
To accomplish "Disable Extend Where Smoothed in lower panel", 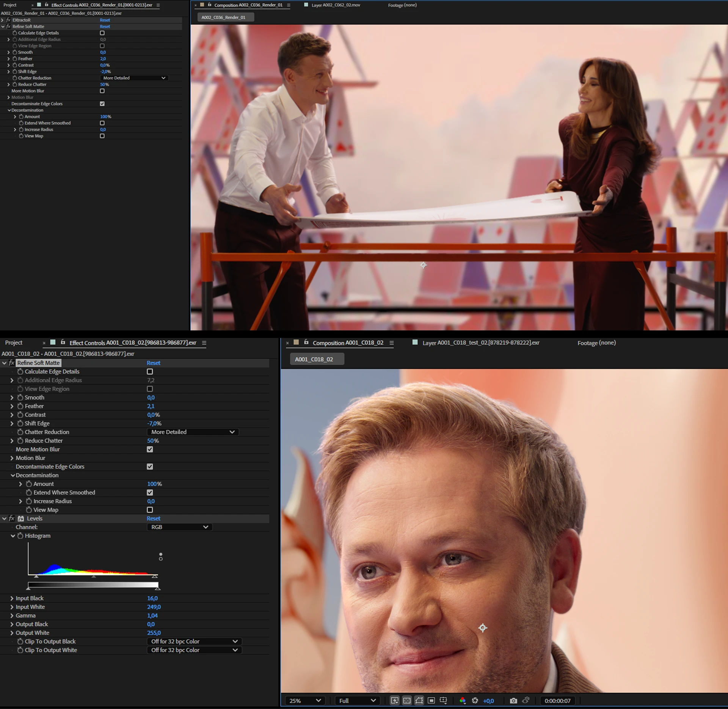I will pyautogui.click(x=150, y=492).
